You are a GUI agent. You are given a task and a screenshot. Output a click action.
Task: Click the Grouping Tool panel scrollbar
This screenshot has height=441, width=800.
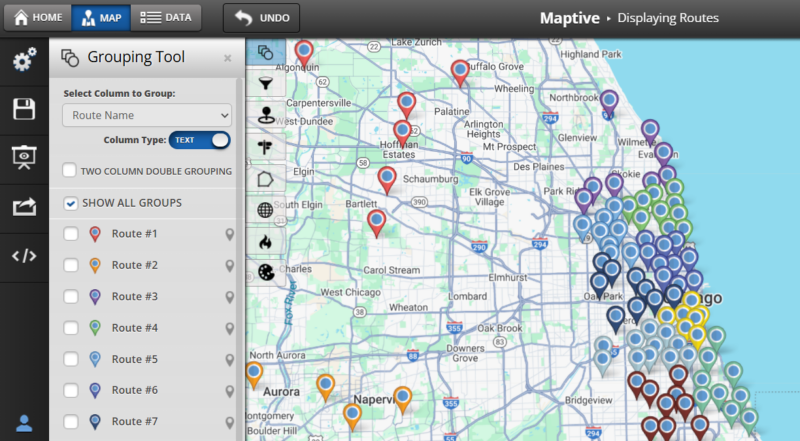[239, 259]
